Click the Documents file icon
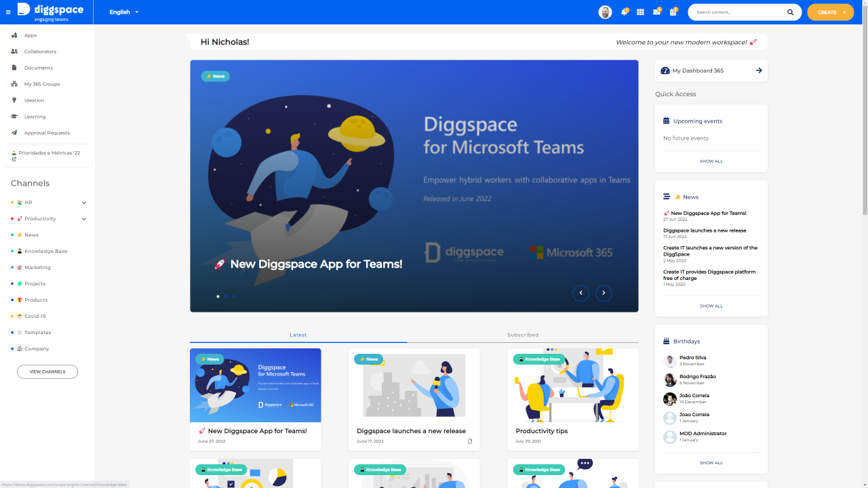The width and height of the screenshot is (868, 488). tap(14, 68)
